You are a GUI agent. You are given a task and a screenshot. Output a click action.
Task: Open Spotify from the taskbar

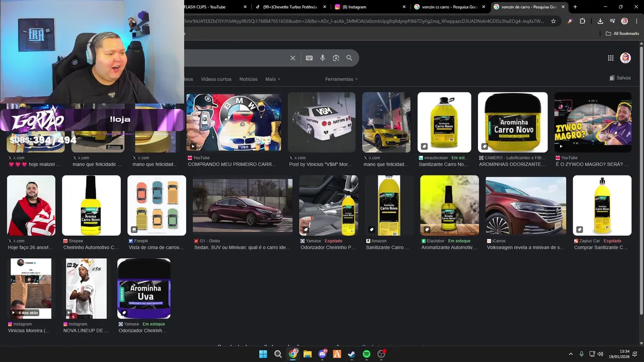click(366, 354)
